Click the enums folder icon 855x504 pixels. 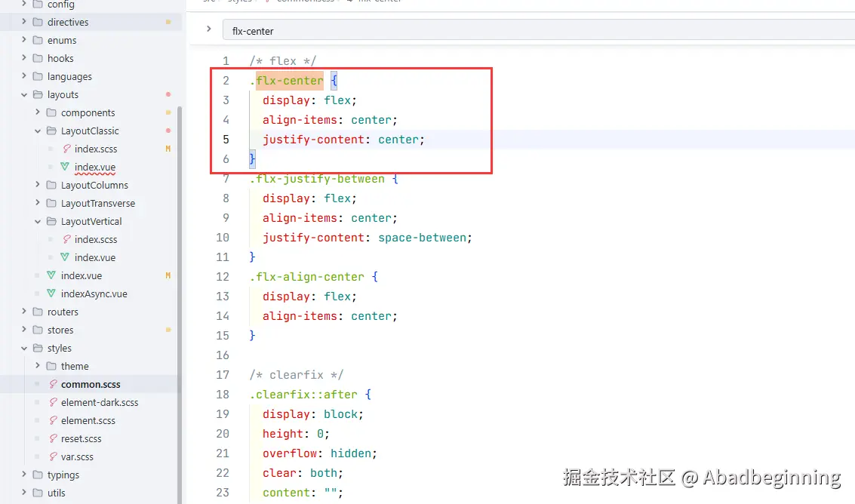click(x=38, y=40)
